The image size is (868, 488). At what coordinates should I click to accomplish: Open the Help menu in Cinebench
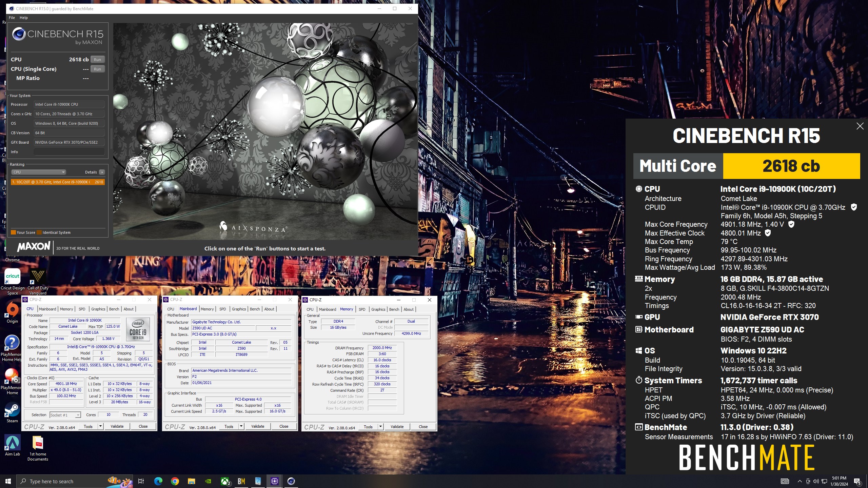click(24, 18)
